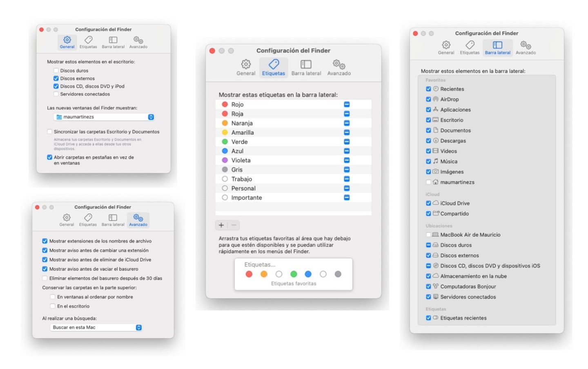Screen dimensions: 588x369
Task: Check the En el escritorio option
Action: pyautogui.click(x=52, y=306)
